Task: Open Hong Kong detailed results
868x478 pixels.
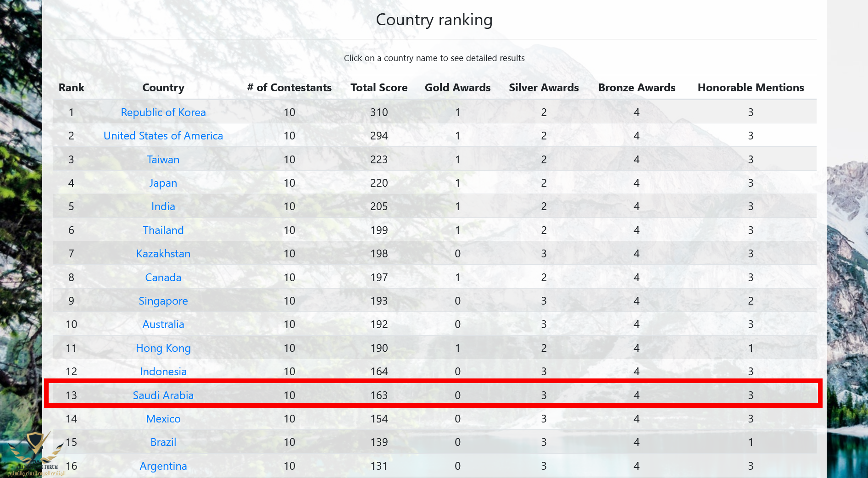Action: (163, 348)
